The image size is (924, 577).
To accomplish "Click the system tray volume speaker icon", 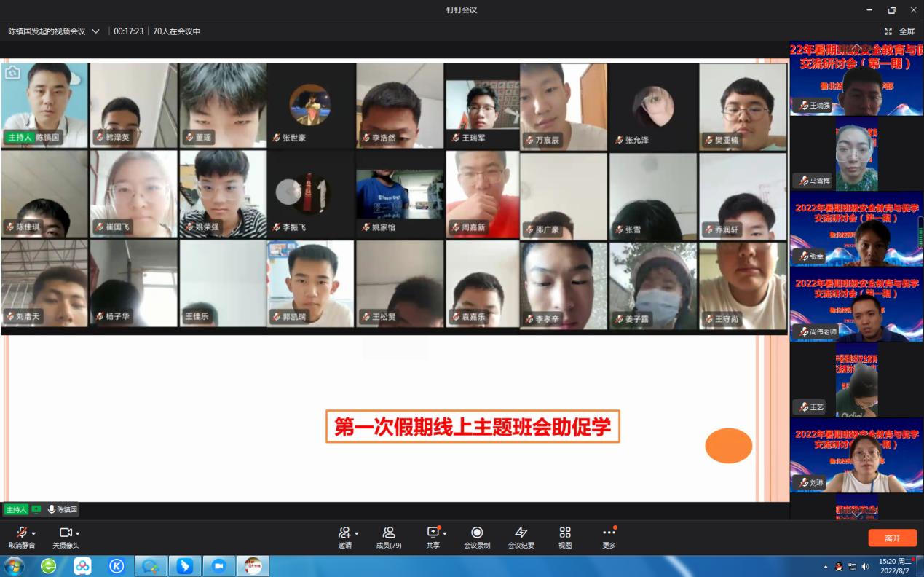I will [x=865, y=566].
